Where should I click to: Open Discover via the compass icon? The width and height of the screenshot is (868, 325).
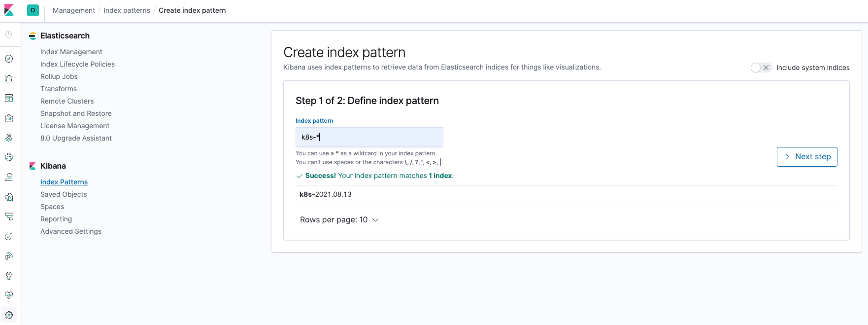pyautogui.click(x=9, y=59)
